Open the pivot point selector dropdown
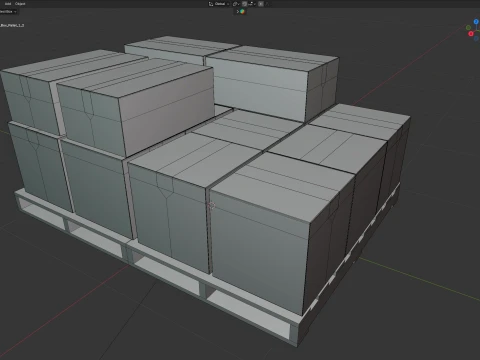The image size is (480, 360). pyautogui.click(x=236, y=4)
